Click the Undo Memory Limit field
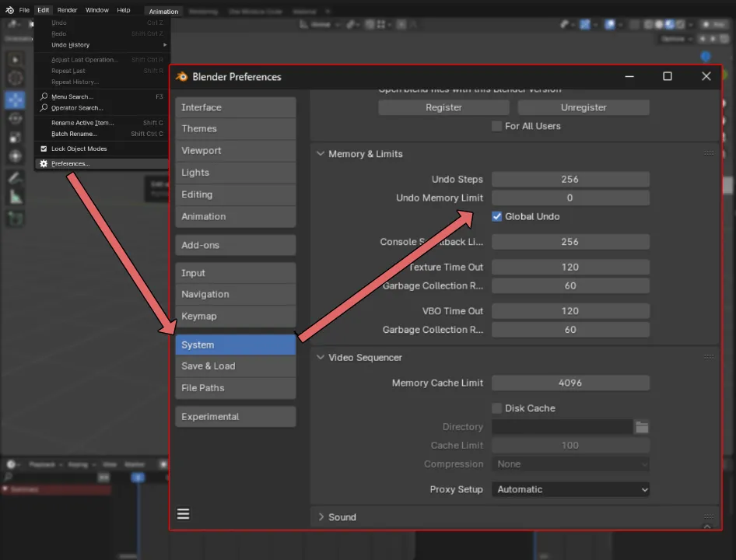The width and height of the screenshot is (736, 560). 570,198
